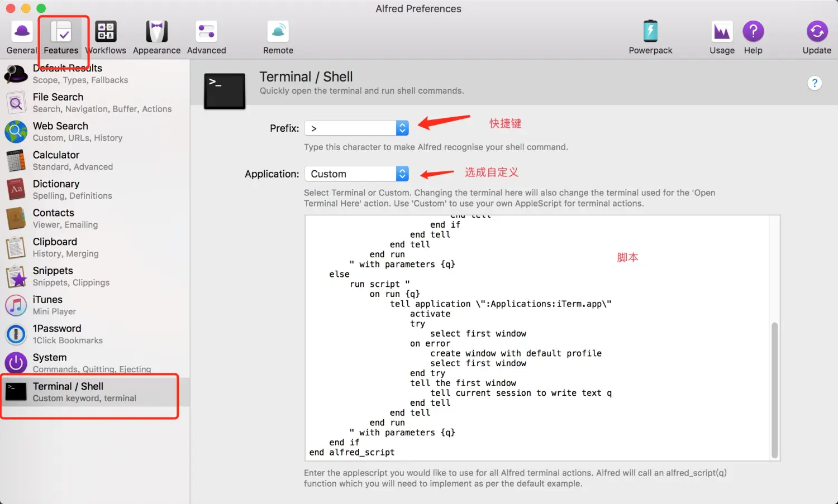Click the Alfred Preferences window title

418,9
